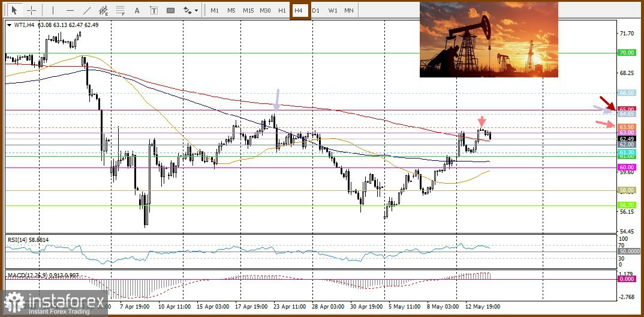Click the RSI(14) 58.8814 indicator label

(28, 238)
